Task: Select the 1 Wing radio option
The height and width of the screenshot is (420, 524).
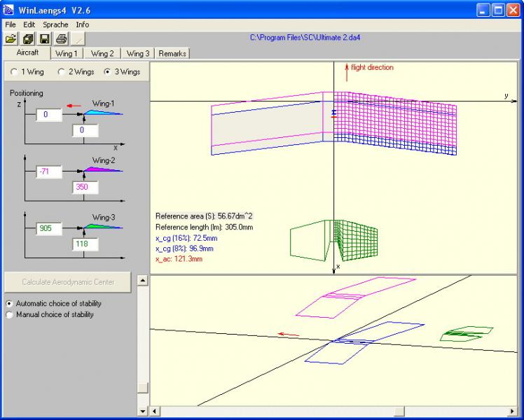Action: pyautogui.click(x=15, y=72)
